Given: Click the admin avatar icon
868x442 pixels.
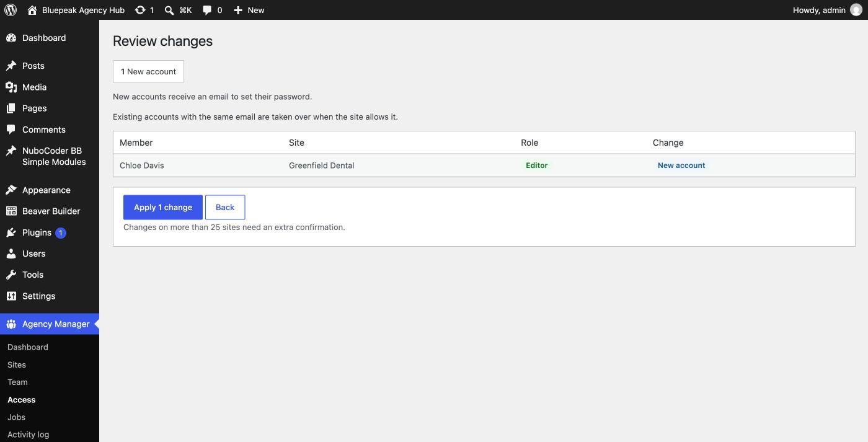Looking at the screenshot, I should 856,10.
